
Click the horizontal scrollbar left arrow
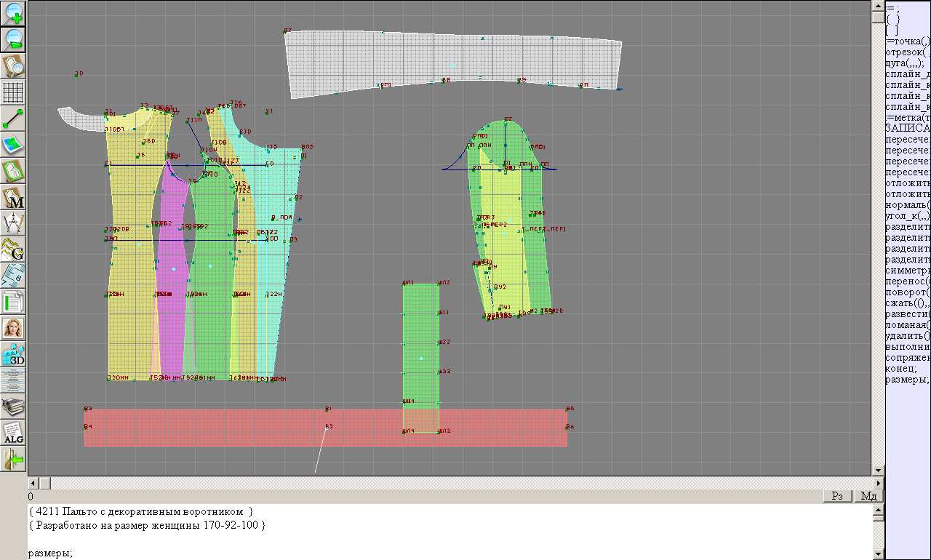tap(33, 483)
